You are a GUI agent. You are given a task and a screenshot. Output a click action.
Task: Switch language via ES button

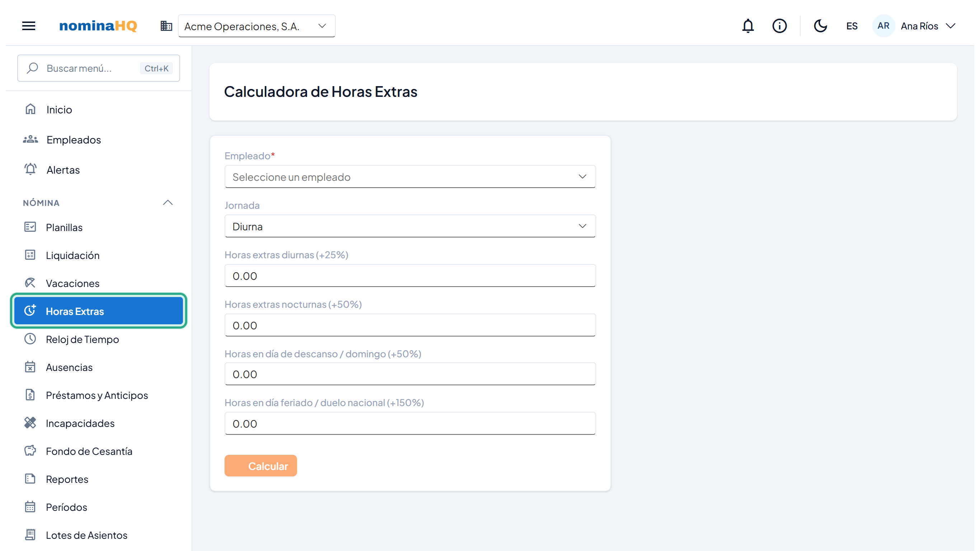pos(852,26)
